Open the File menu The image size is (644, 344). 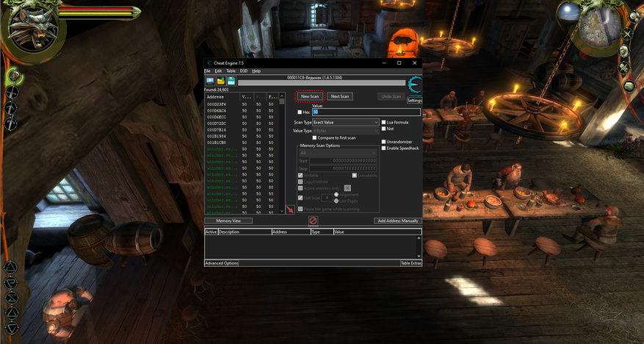207,71
